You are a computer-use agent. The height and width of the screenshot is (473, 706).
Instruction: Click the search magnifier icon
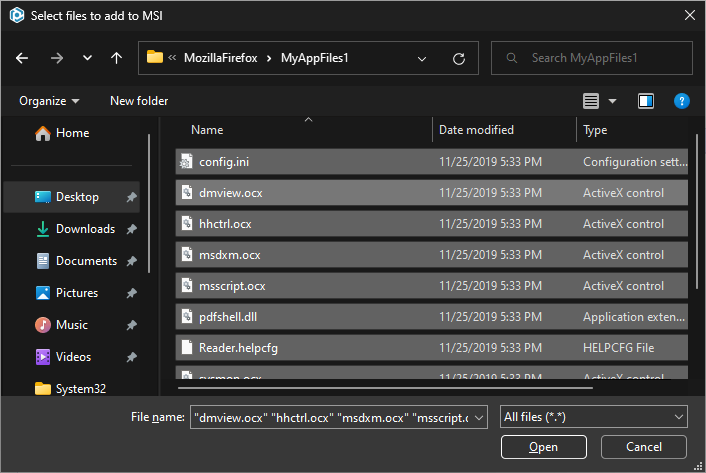coord(511,58)
